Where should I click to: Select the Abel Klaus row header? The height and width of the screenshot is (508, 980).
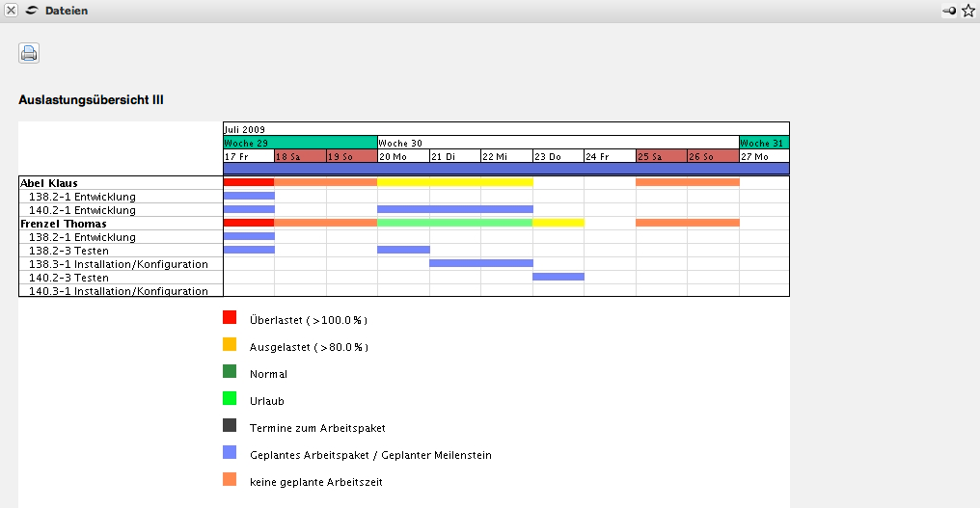pos(49,182)
